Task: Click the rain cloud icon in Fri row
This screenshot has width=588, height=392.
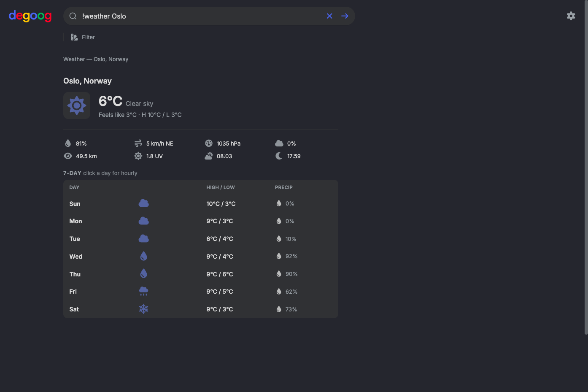Action: click(144, 291)
